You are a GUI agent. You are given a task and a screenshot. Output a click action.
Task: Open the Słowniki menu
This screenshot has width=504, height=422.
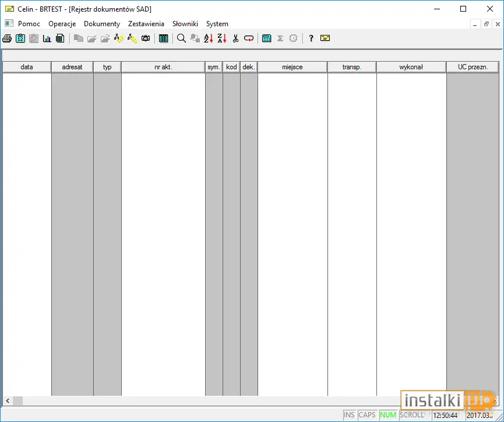(185, 24)
